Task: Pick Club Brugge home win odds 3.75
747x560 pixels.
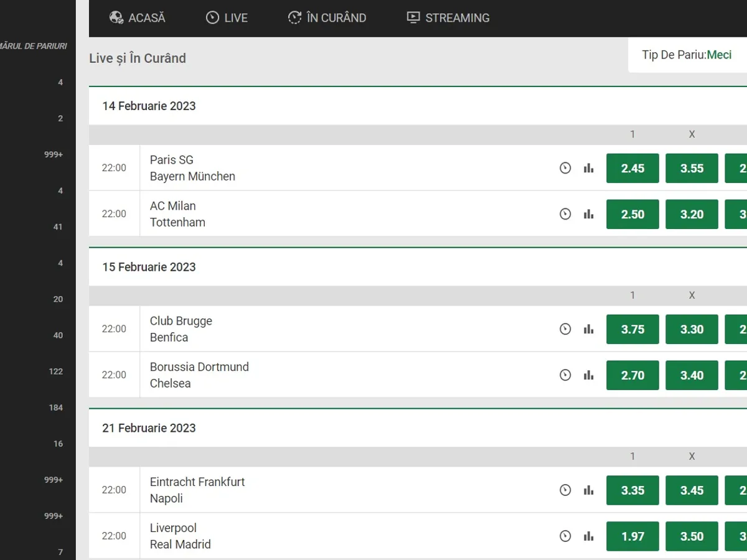Action: (x=632, y=329)
